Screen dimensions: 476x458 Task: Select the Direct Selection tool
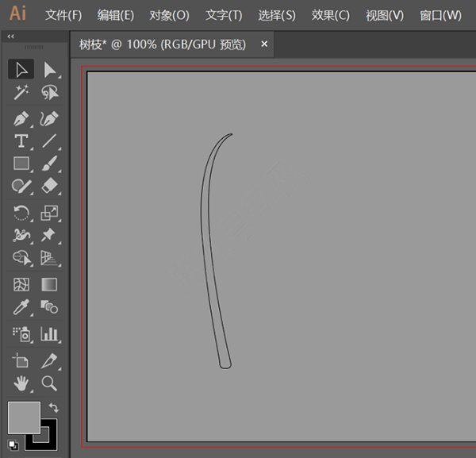pyautogui.click(x=50, y=70)
